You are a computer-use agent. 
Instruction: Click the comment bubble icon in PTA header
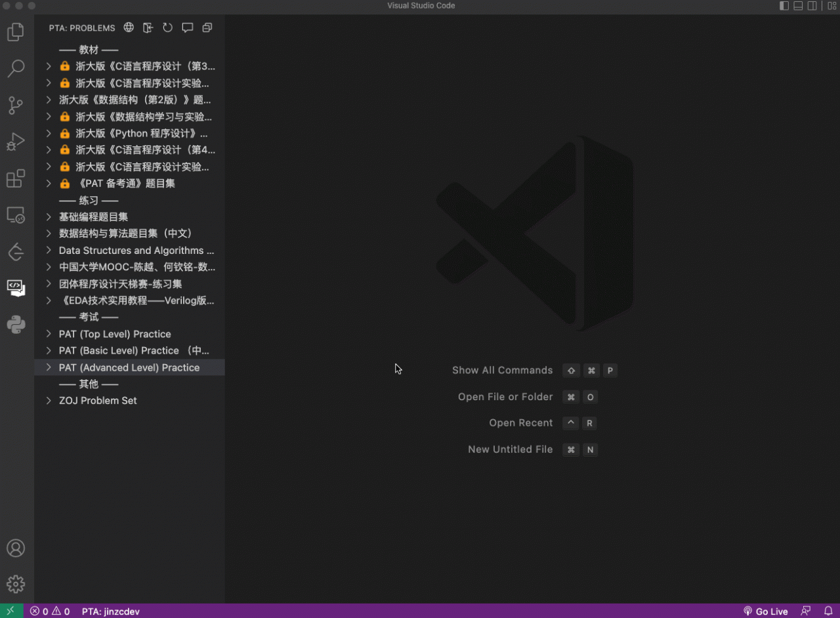coord(188,28)
